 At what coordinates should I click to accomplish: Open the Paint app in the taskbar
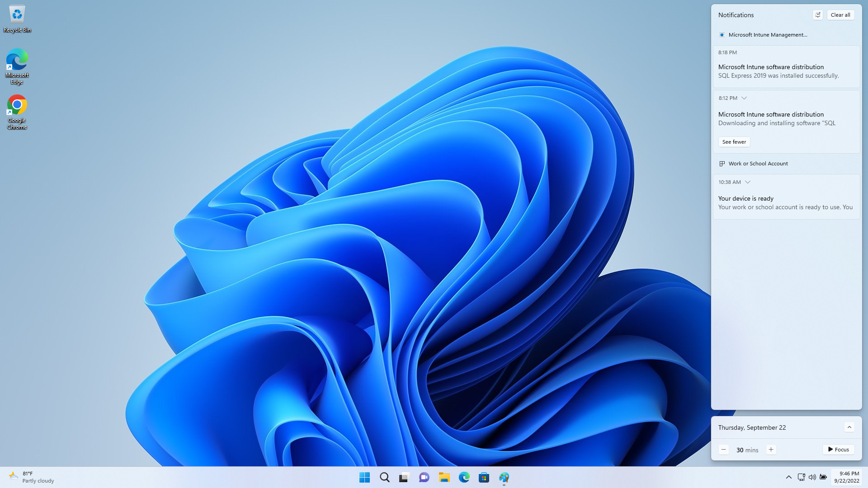504,477
